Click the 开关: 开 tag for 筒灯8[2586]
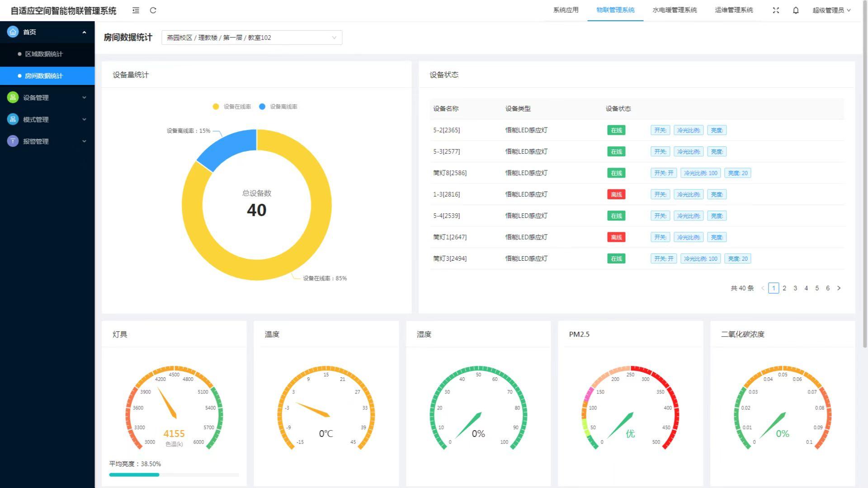 (x=664, y=173)
